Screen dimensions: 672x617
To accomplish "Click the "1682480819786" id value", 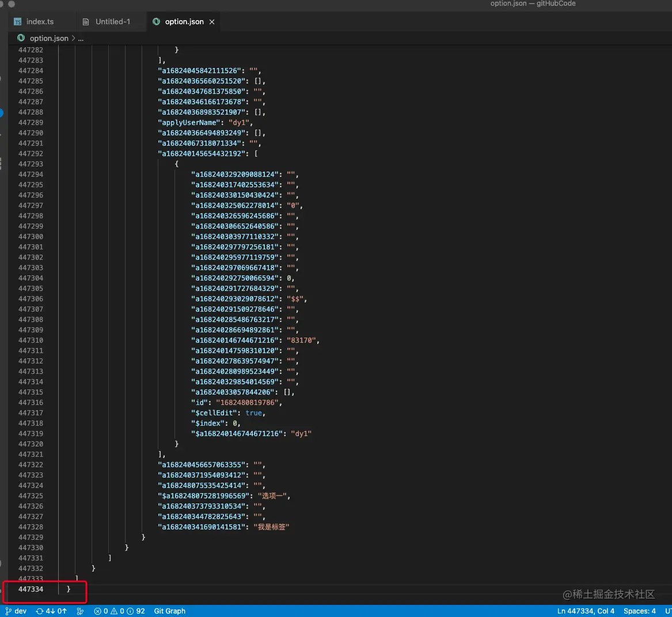I will (247, 403).
